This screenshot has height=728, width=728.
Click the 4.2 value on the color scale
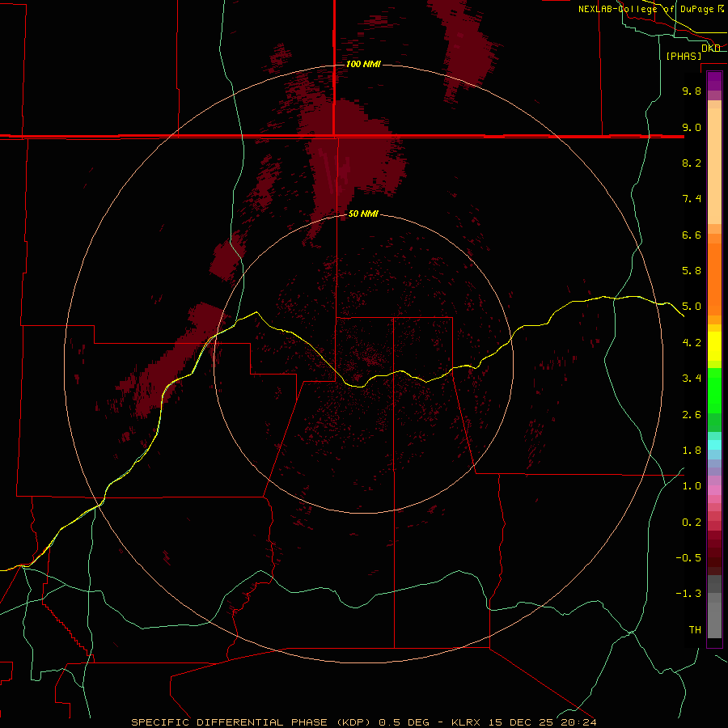(x=692, y=343)
